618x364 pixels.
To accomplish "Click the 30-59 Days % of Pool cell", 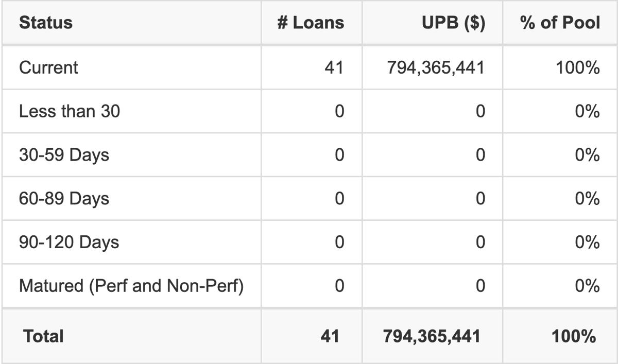I will point(588,155).
